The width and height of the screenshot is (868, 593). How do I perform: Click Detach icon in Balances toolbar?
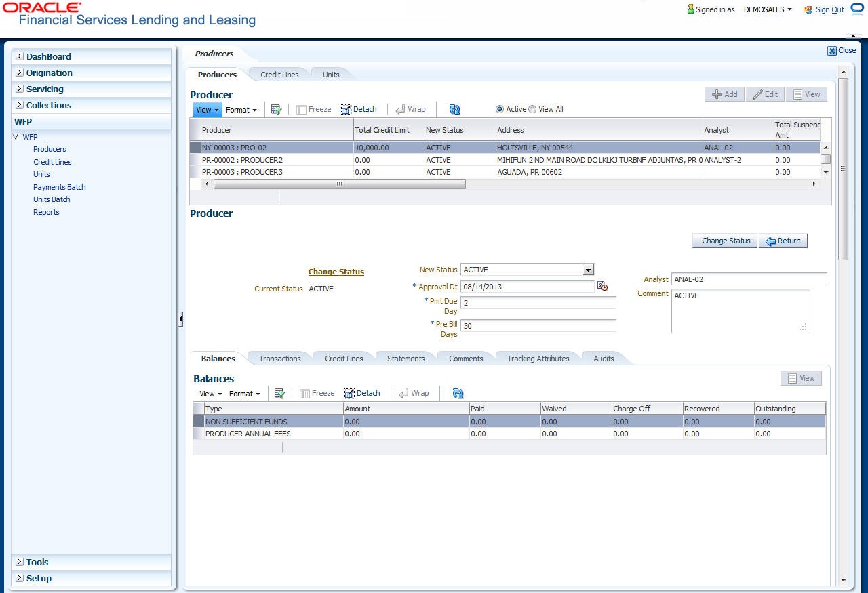tap(362, 393)
